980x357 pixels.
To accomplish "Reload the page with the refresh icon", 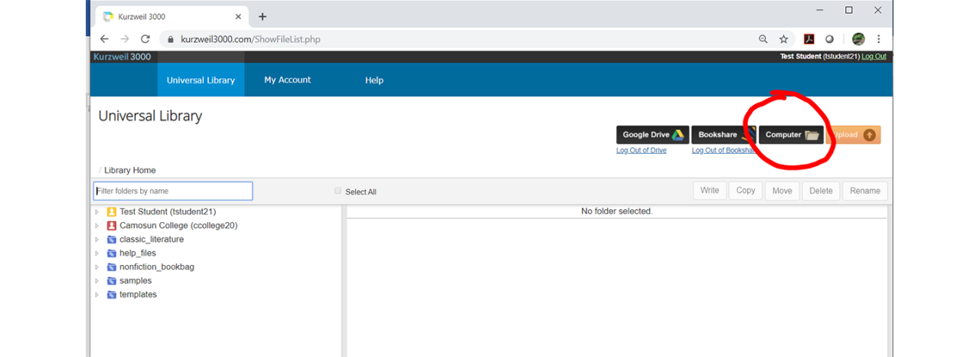I will pyautogui.click(x=145, y=39).
